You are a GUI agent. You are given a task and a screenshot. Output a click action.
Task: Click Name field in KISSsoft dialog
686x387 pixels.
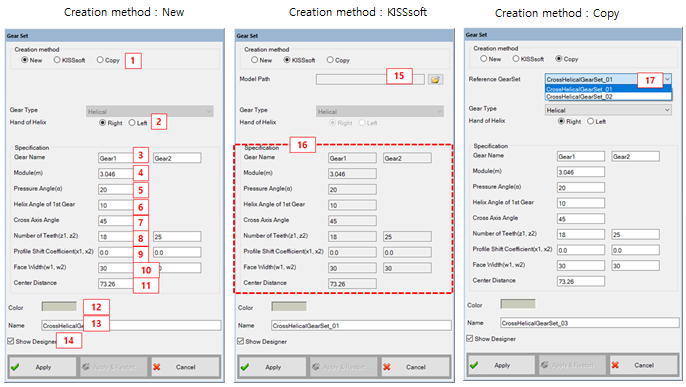click(x=361, y=325)
